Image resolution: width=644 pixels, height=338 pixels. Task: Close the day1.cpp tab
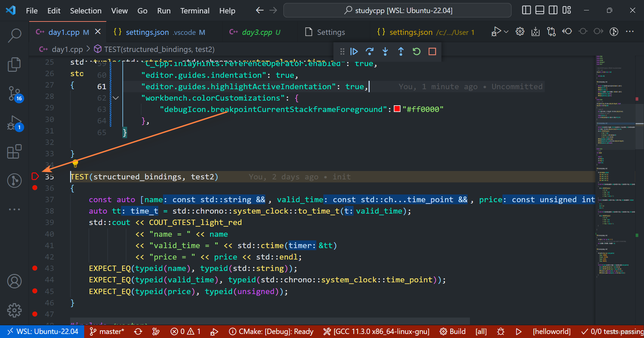[x=98, y=32]
